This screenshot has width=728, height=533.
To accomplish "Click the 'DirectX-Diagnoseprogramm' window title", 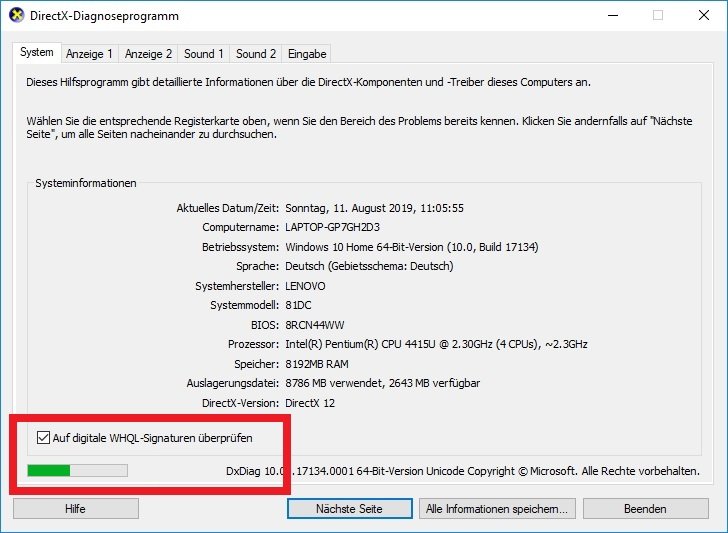I will tap(104, 16).
